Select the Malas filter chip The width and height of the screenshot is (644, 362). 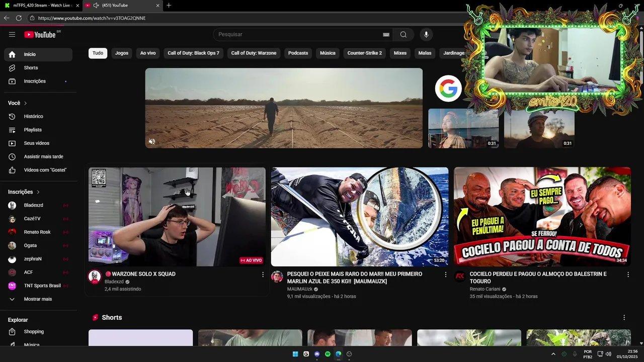point(425,53)
